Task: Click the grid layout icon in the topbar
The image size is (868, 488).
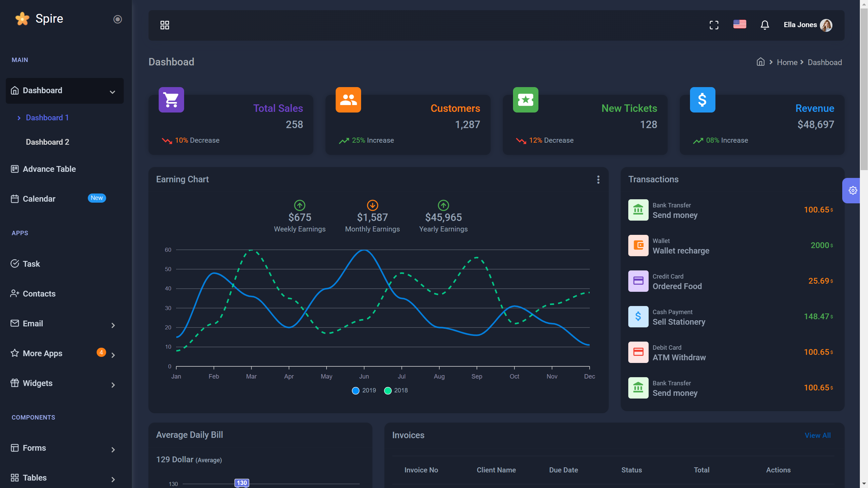Action: (165, 25)
